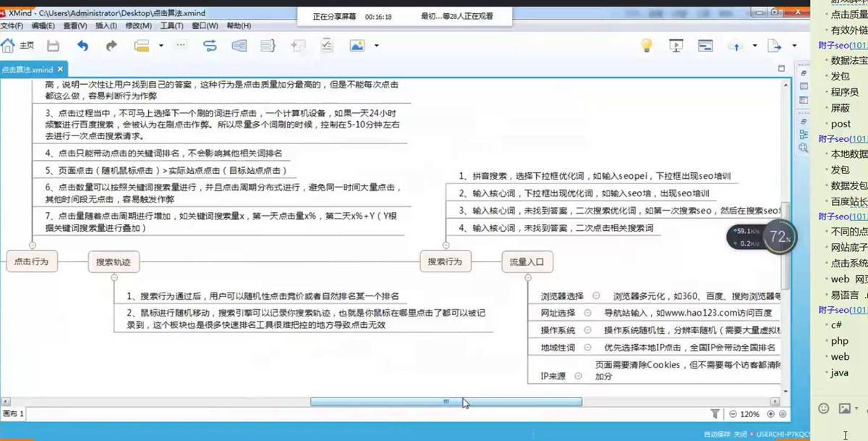868x441 pixels.
Task: Collapse children above 搜索行为 topic
Action: [x=446, y=247]
